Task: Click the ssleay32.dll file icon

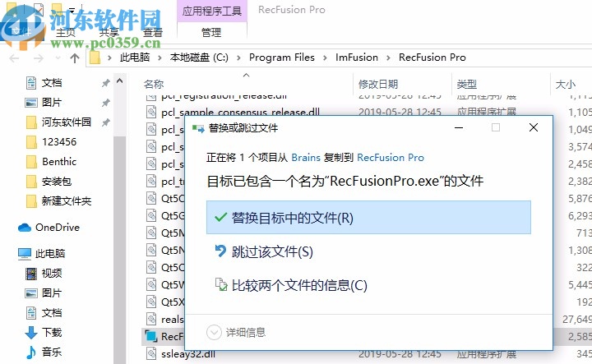Action: click(151, 353)
